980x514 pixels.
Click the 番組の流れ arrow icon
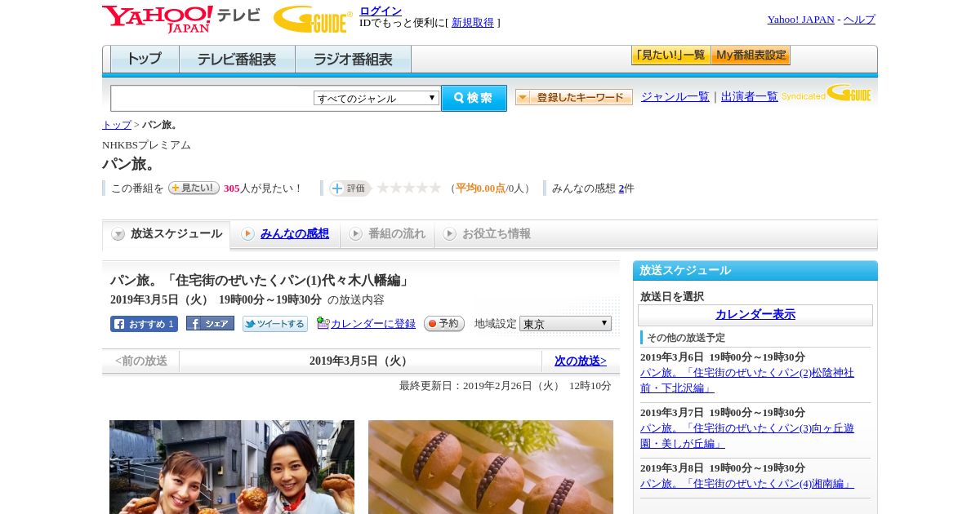click(x=355, y=234)
